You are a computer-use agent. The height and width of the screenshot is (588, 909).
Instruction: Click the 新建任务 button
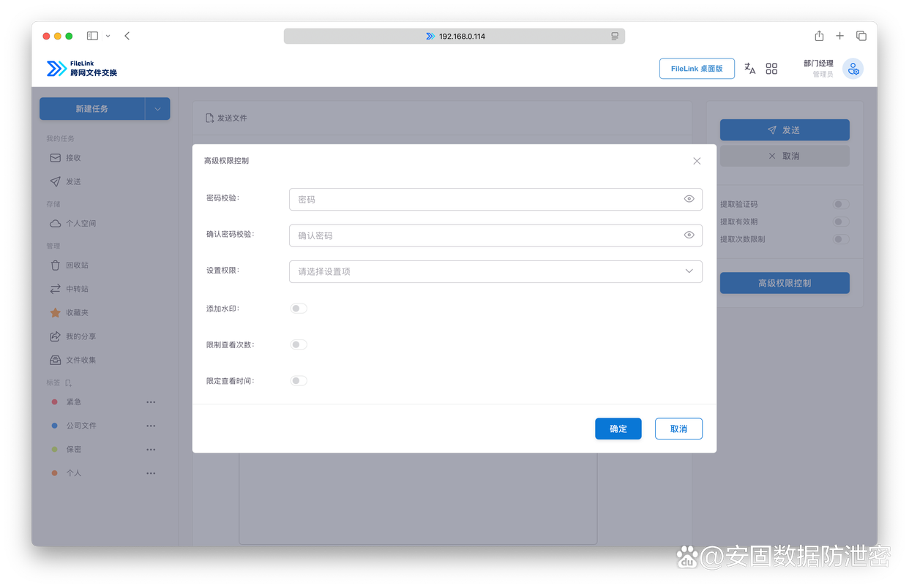pos(92,109)
